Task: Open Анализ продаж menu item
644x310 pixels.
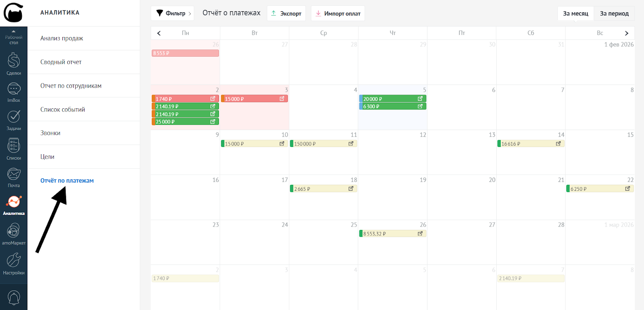Action: [x=62, y=38]
